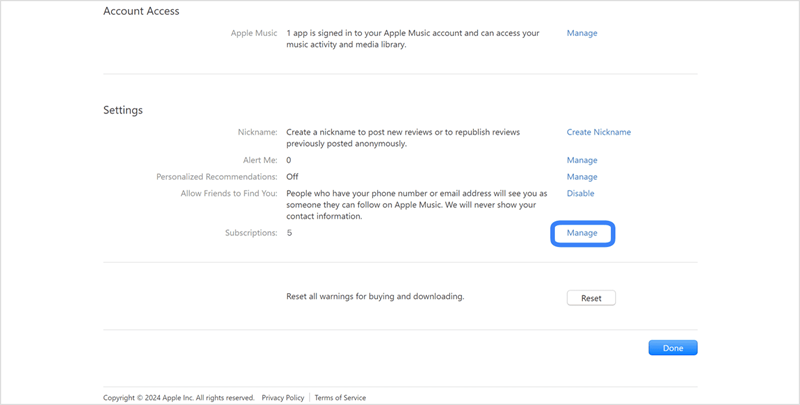Click the Subscriptions count value 5

coord(289,233)
